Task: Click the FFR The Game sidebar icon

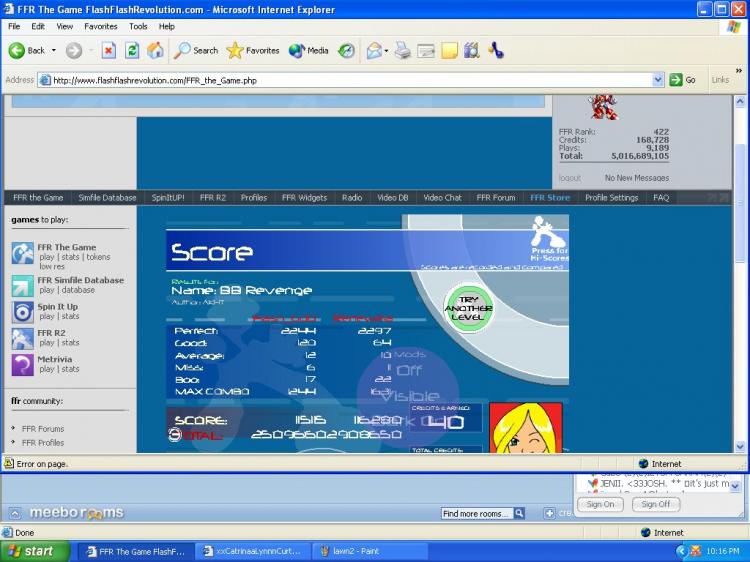Action: [23, 253]
